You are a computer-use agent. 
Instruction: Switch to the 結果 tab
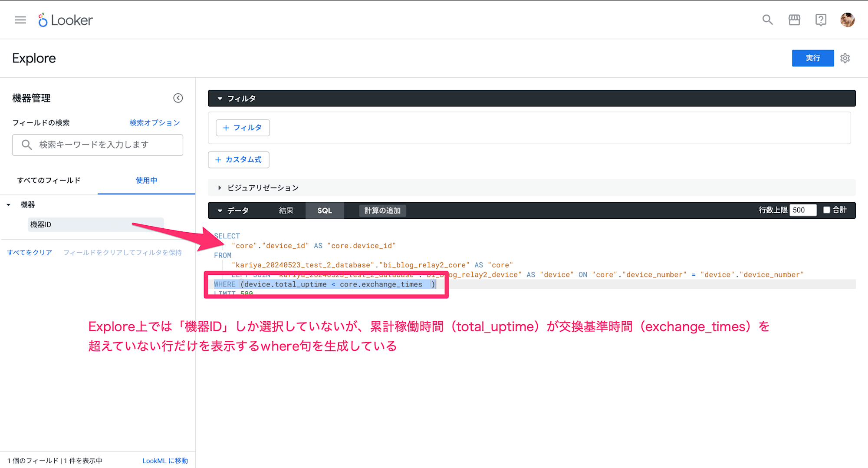click(x=286, y=211)
